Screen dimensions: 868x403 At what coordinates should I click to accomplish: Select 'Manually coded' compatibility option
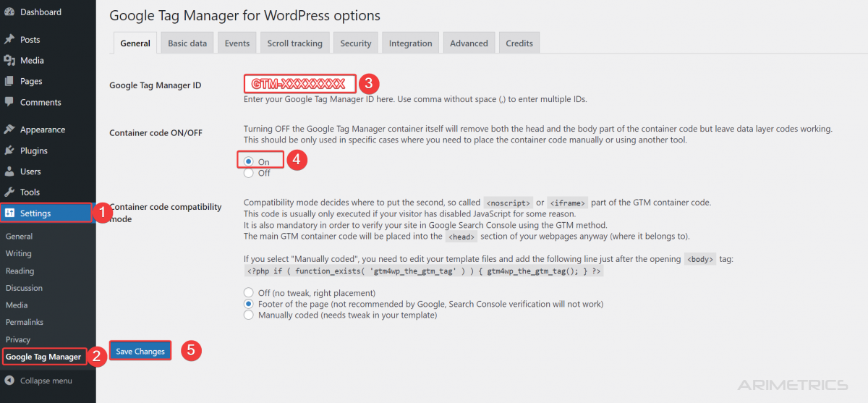tap(249, 315)
